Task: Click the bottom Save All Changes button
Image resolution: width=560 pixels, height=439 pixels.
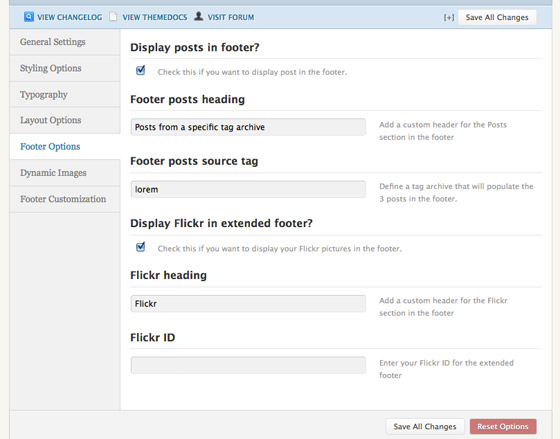Action: pos(425,426)
